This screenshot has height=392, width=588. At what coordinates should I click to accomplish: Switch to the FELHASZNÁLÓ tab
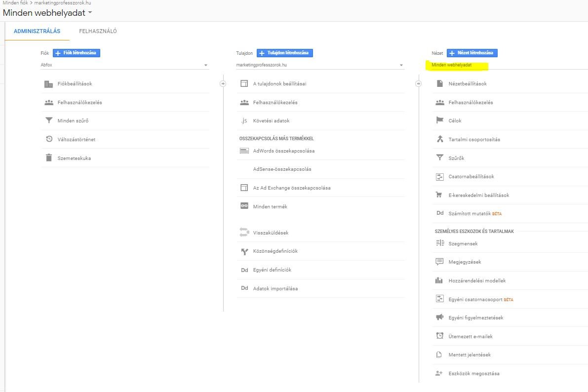pos(97,31)
